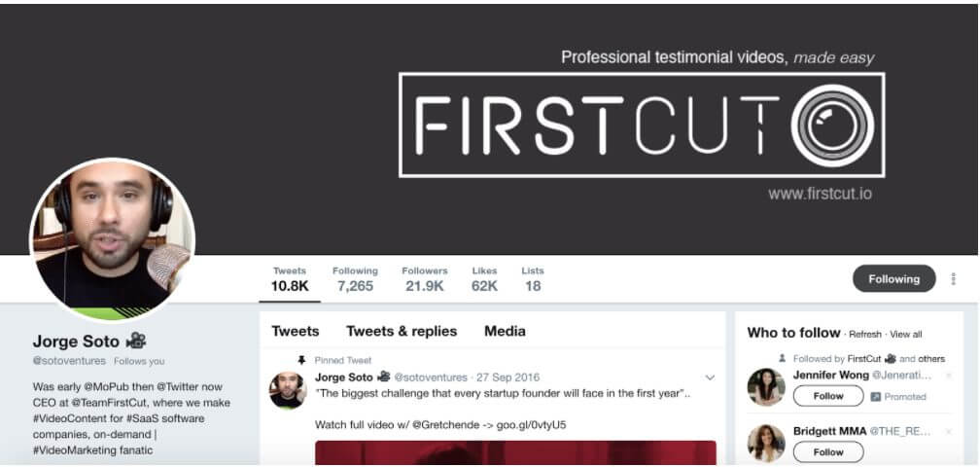Click the camera emoji beside Jorge Soto's profile name
980x467 pixels.
tap(136, 341)
